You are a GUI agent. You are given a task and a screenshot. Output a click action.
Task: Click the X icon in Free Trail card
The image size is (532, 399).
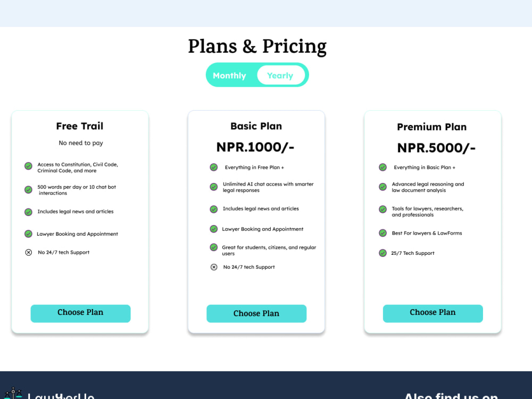pos(29,252)
